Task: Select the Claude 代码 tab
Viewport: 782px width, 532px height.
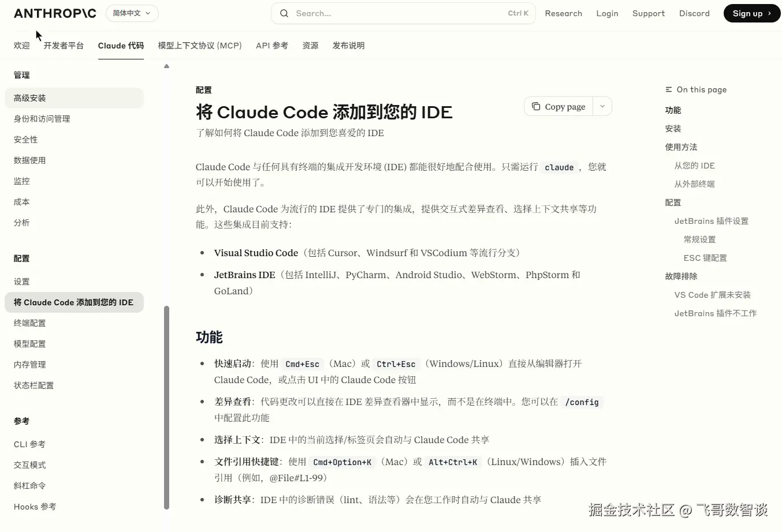Action: [x=121, y=46]
